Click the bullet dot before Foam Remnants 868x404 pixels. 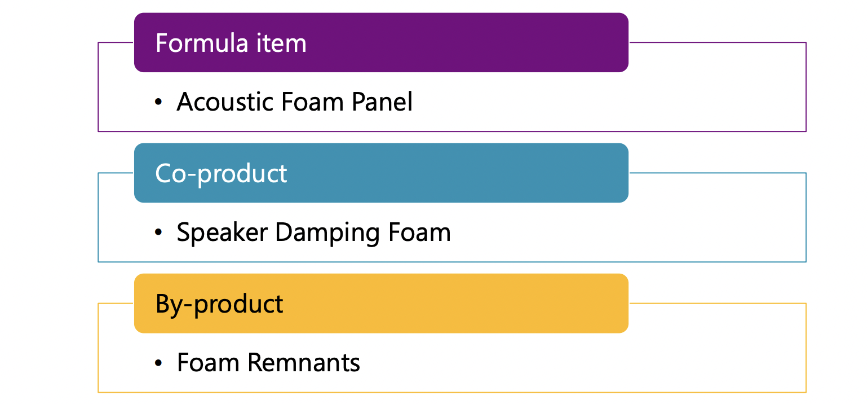pyautogui.click(x=158, y=363)
